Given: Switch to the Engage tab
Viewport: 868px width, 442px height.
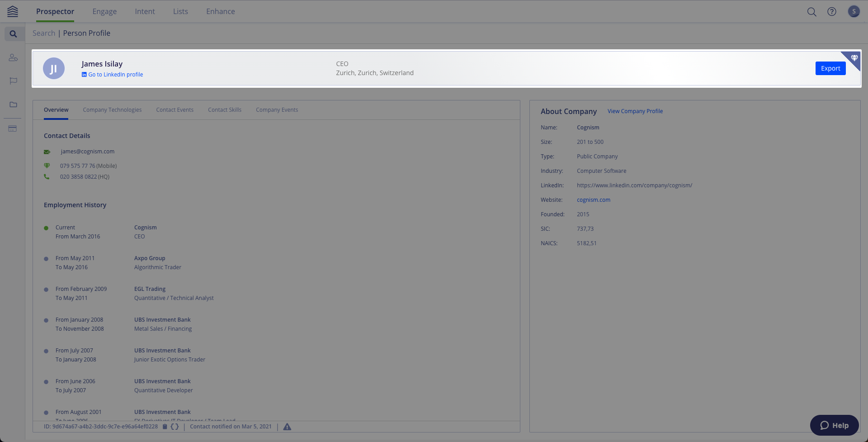Looking at the screenshot, I should tap(104, 11).
